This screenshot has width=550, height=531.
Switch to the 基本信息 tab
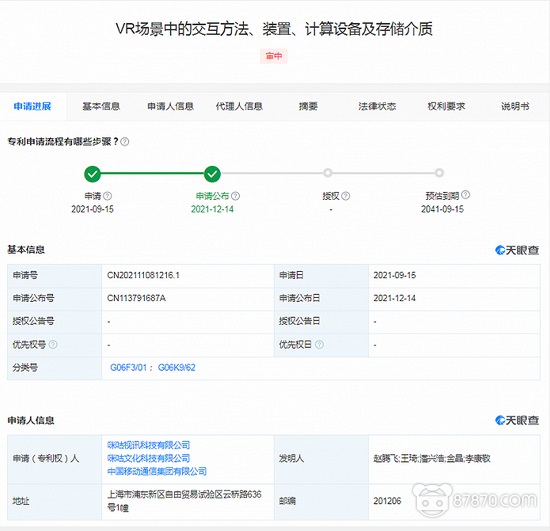point(101,106)
